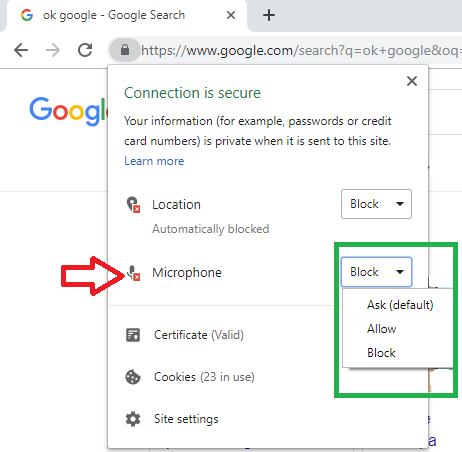Open the Location permission dropdown
The width and height of the screenshot is (462, 452).
pyautogui.click(x=376, y=204)
